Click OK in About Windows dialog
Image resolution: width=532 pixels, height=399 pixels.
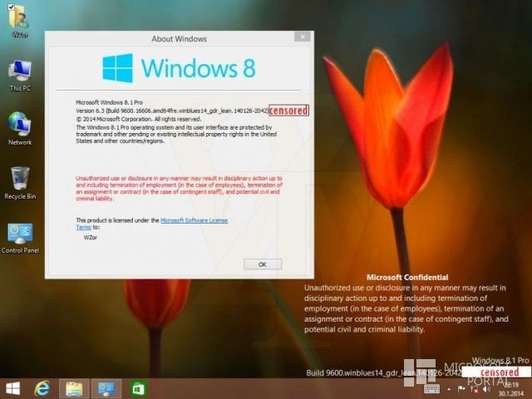click(263, 264)
